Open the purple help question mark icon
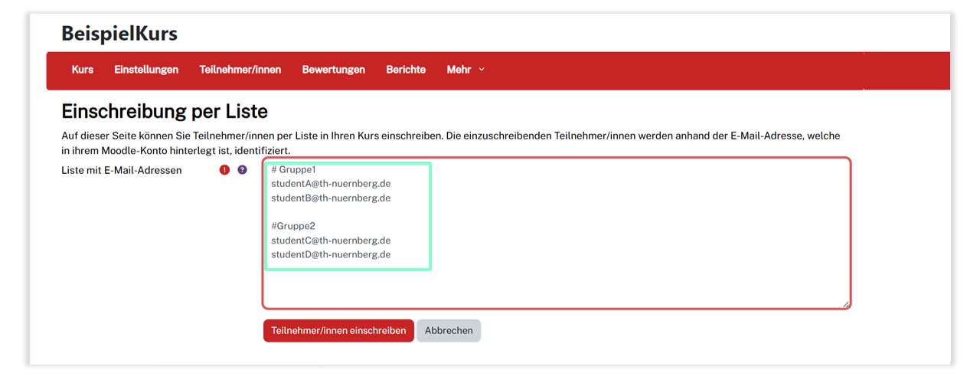Image resolution: width=980 pixels, height=383 pixels. tap(242, 170)
